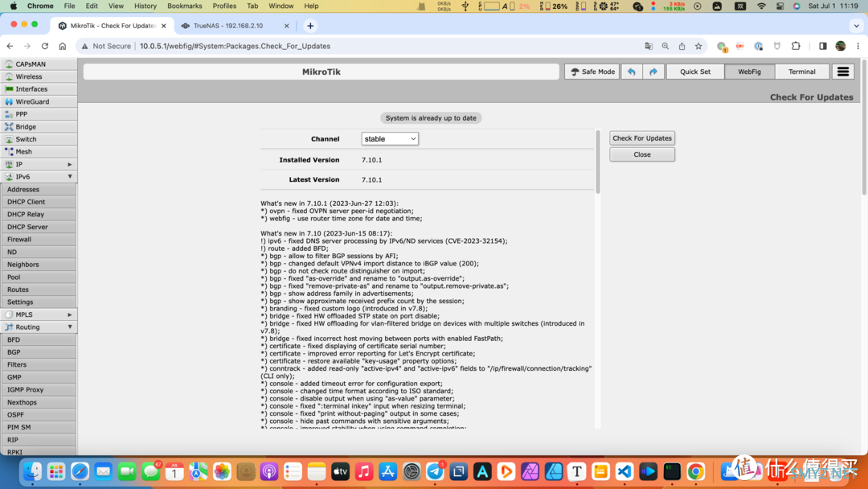Screen dimensions: 868x489
Task: Open the History menu
Action: point(145,6)
